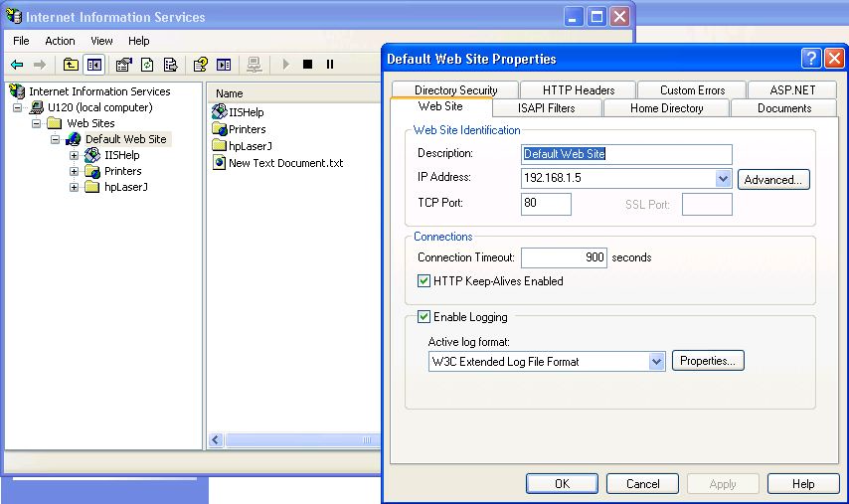Click the U120 local computer icon in tree
The width and height of the screenshot is (849, 504).
click(x=37, y=107)
